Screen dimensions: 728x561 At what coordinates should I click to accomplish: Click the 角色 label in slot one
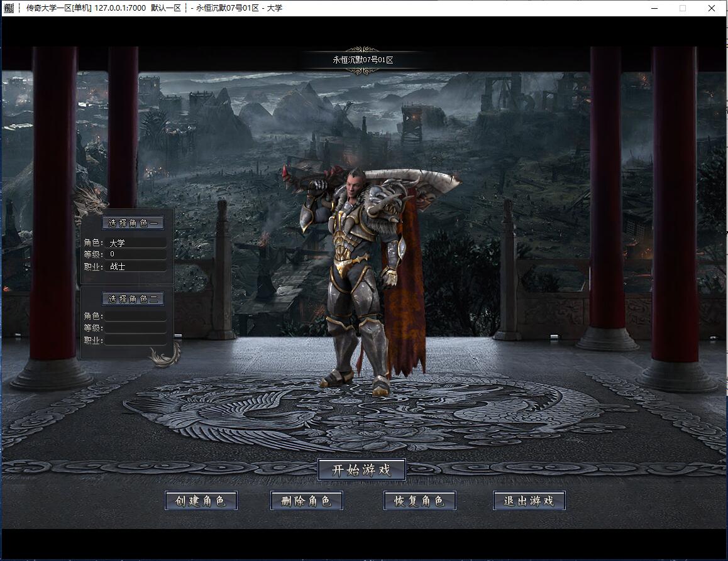[x=93, y=242]
